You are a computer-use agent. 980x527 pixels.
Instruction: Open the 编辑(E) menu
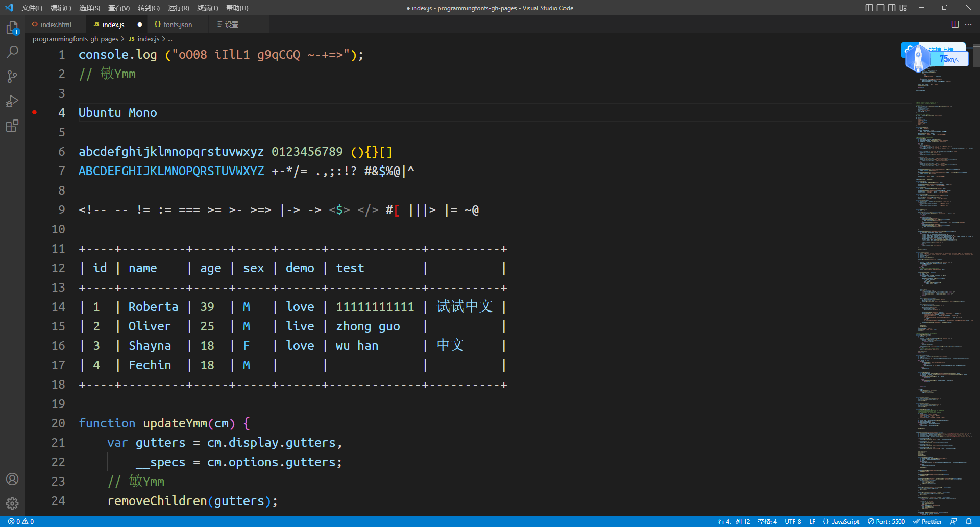[61, 8]
